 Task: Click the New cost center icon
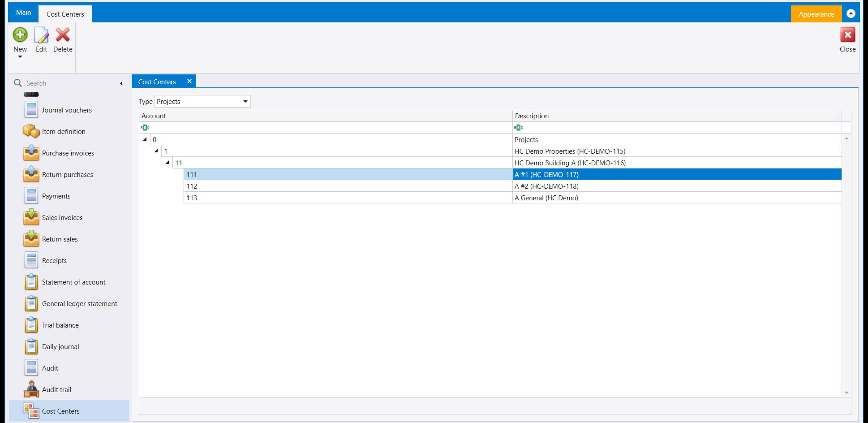[x=20, y=35]
